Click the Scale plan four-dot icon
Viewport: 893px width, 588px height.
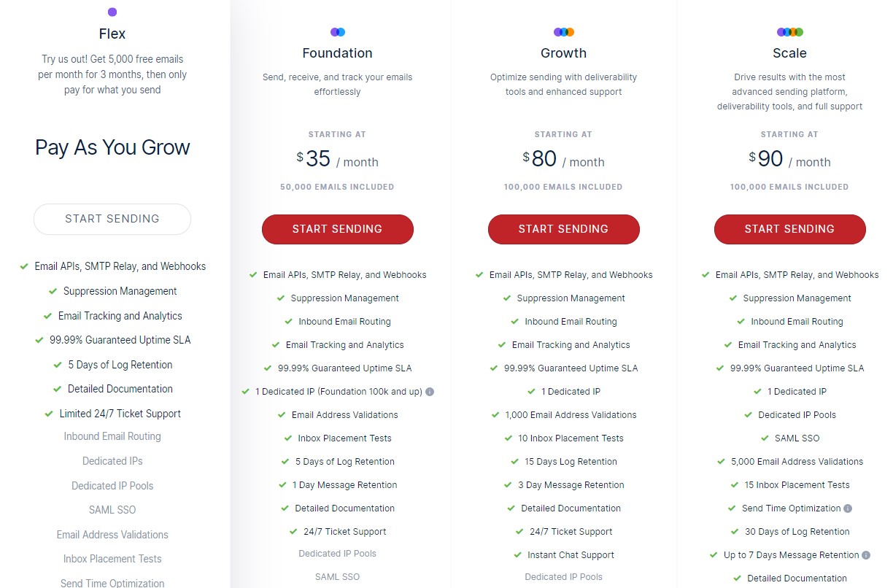pos(789,32)
